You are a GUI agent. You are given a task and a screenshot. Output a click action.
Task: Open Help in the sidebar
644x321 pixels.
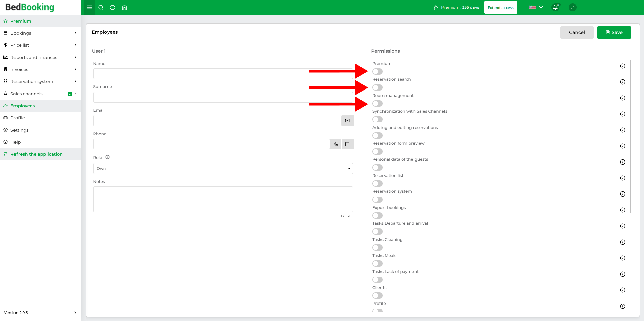pyautogui.click(x=40, y=142)
